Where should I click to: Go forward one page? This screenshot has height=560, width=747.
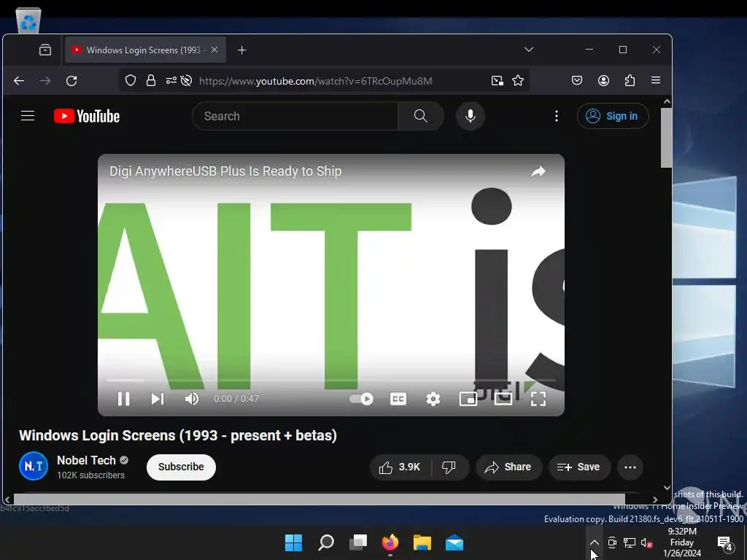45,81
